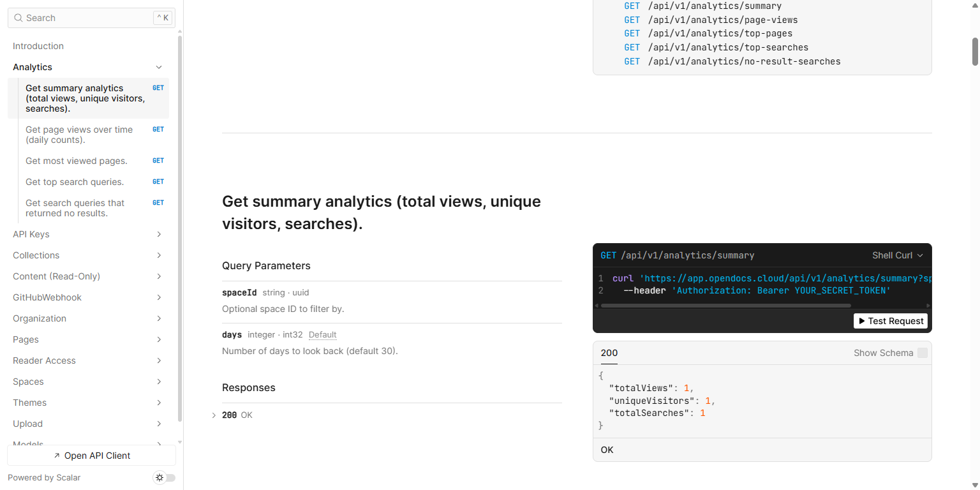Select Get summary analytics sidebar entry
This screenshot has width=980, height=490.
pyautogui.click(x=88, y=98)
